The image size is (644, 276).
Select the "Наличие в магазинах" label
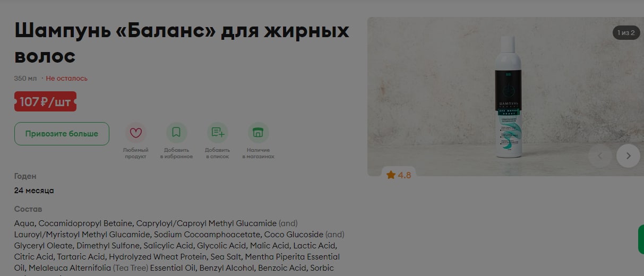(x=258, y=153)
